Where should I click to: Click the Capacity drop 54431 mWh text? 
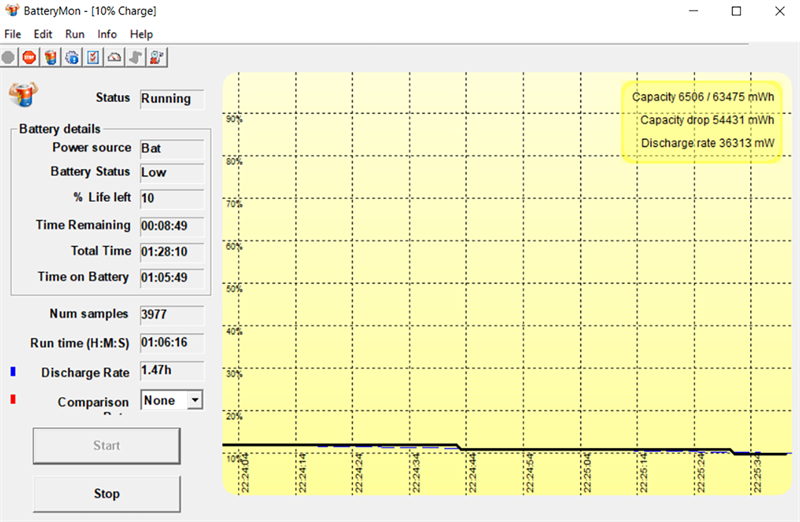[x=707, y=120]
